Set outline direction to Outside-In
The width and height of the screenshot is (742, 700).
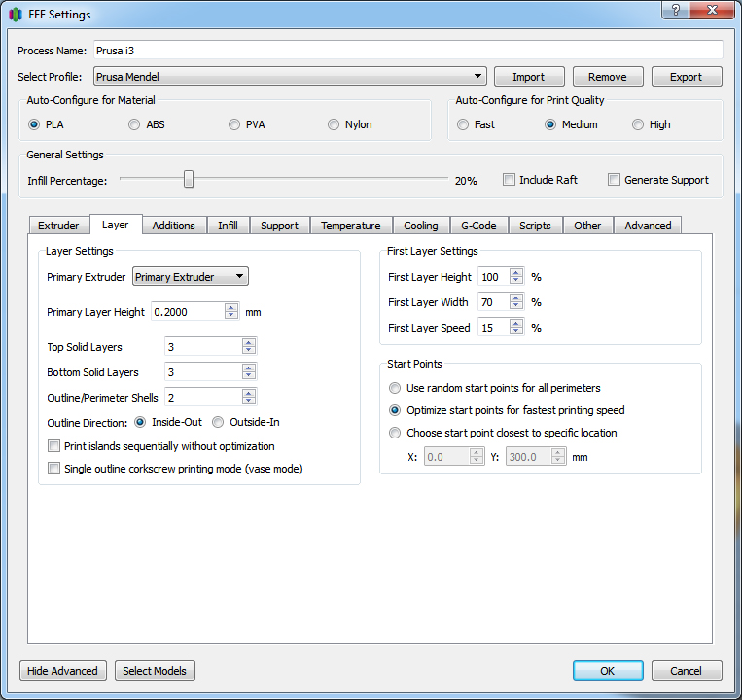coord(218,422)
